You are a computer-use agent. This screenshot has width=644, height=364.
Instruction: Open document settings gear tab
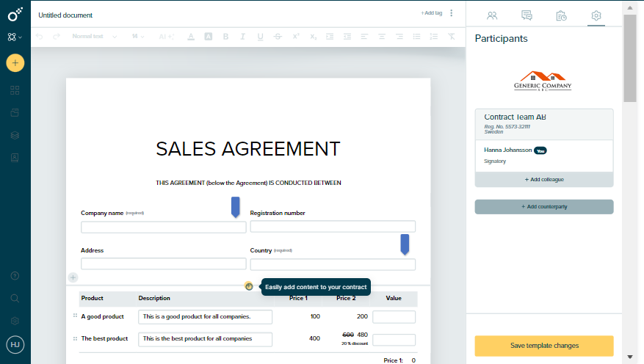(x=596, y=15)
